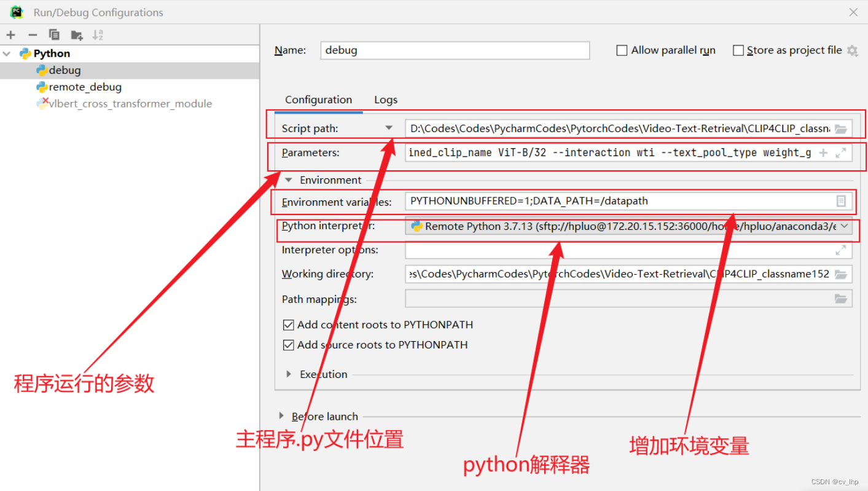Browse path mappings folder icon
This screenshot has width=868, height=491.
[x=840, y=299]
